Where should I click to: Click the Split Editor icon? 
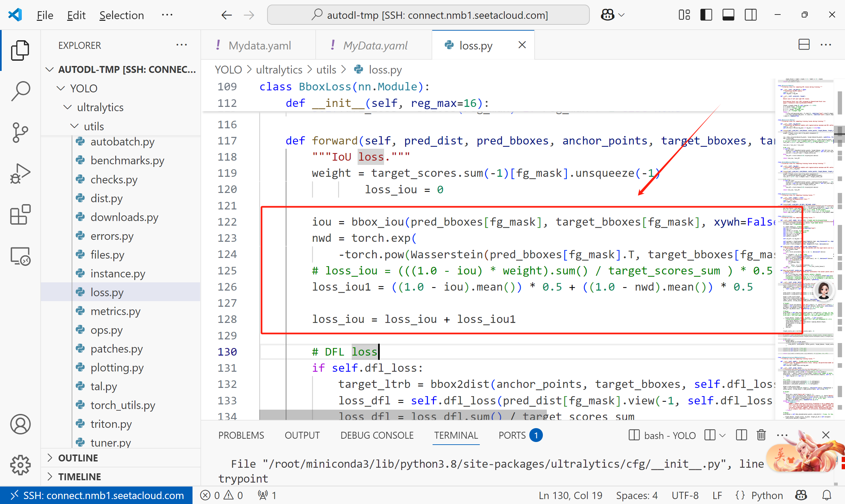click(x=803, y=45)
